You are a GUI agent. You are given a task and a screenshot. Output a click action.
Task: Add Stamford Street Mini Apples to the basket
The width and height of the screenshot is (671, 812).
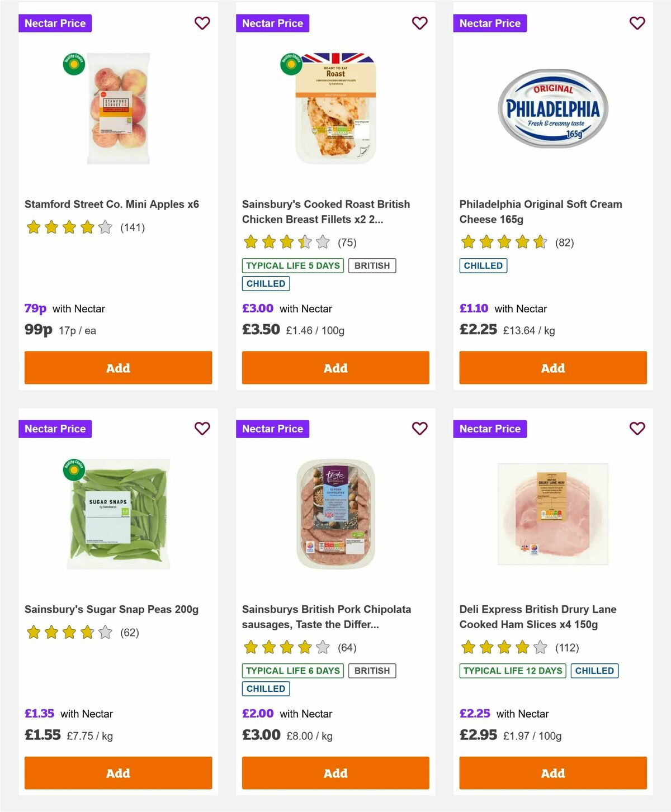(x=117, y=368)
